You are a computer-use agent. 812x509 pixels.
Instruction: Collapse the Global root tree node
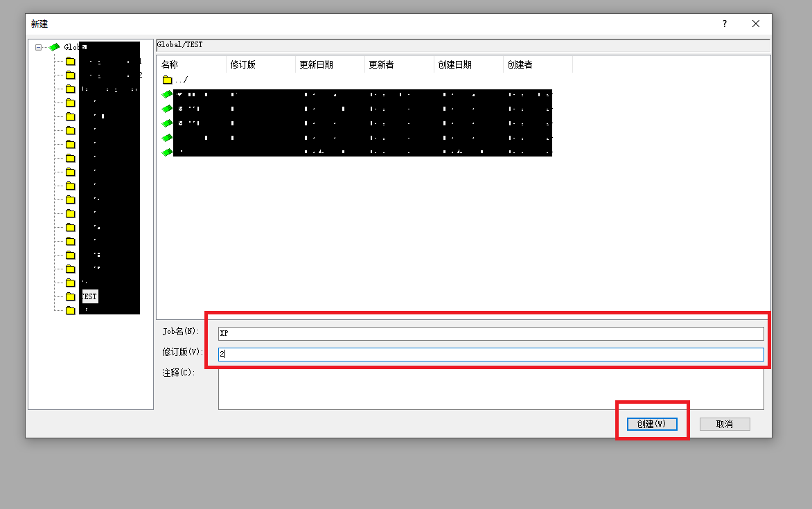(39, 47)
